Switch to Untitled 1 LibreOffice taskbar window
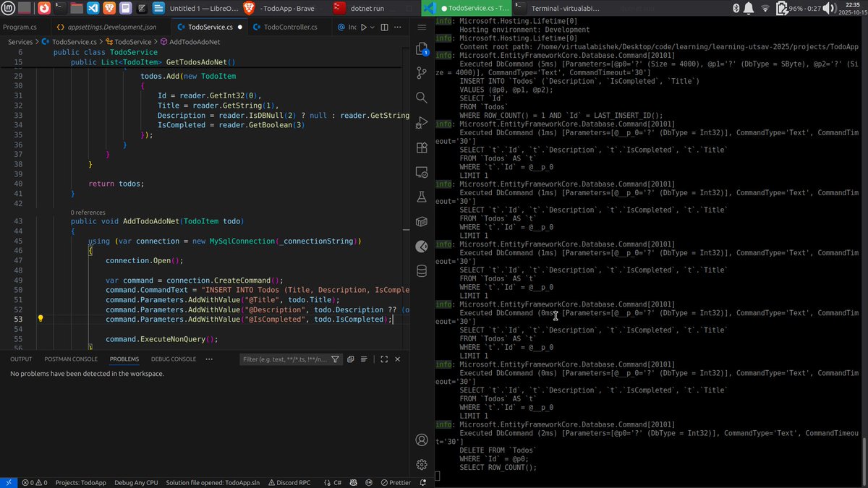The width and height of the screenshot is (868, 488). (x=197, y=8)
